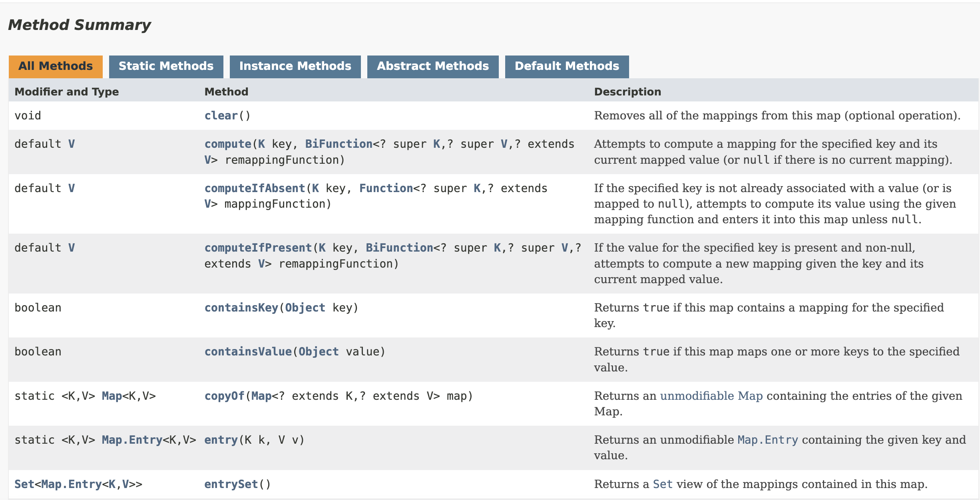This screenshot has height=500, width=980.
Task: Open the clear method link
Action: (221, 116)
